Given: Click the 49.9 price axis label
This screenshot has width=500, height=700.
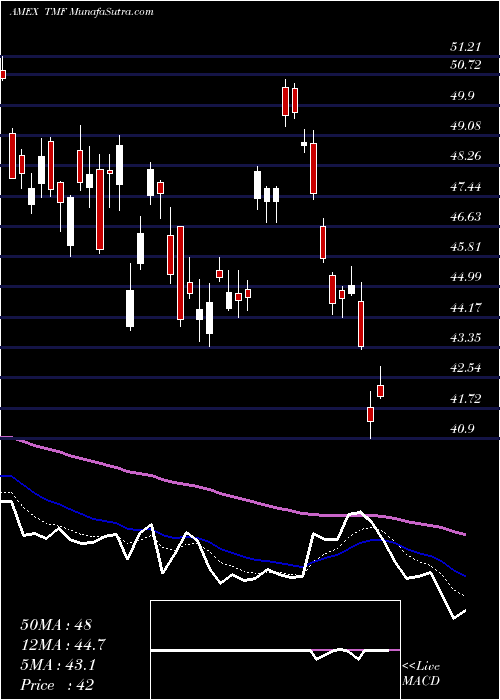Looking at the screenshot, I should pos(463,96).
